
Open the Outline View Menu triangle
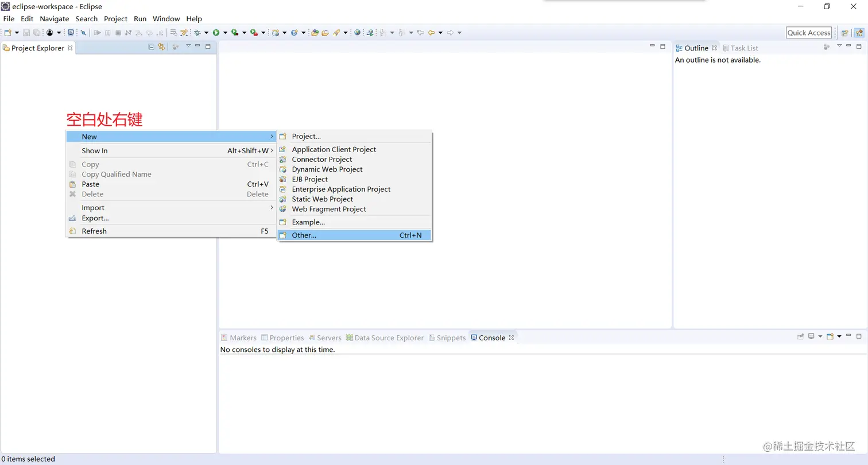839,46
